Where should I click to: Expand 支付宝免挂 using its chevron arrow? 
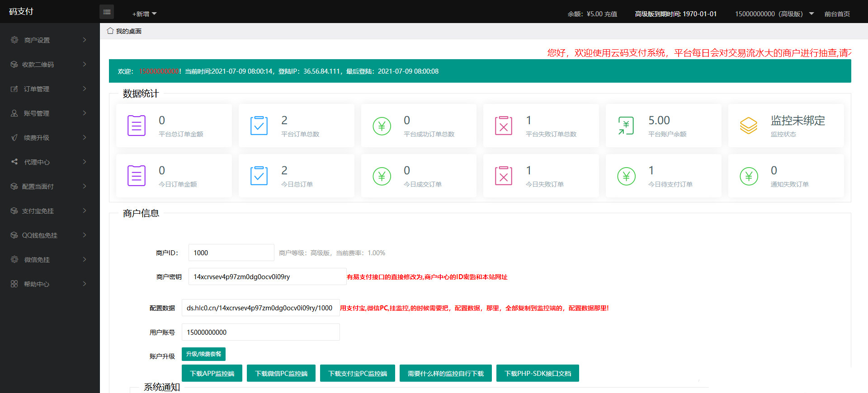pos(85,211)
